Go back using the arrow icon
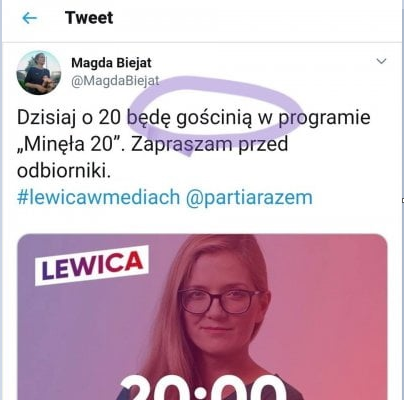Viewport: 404px width, 400px height. 29,18
